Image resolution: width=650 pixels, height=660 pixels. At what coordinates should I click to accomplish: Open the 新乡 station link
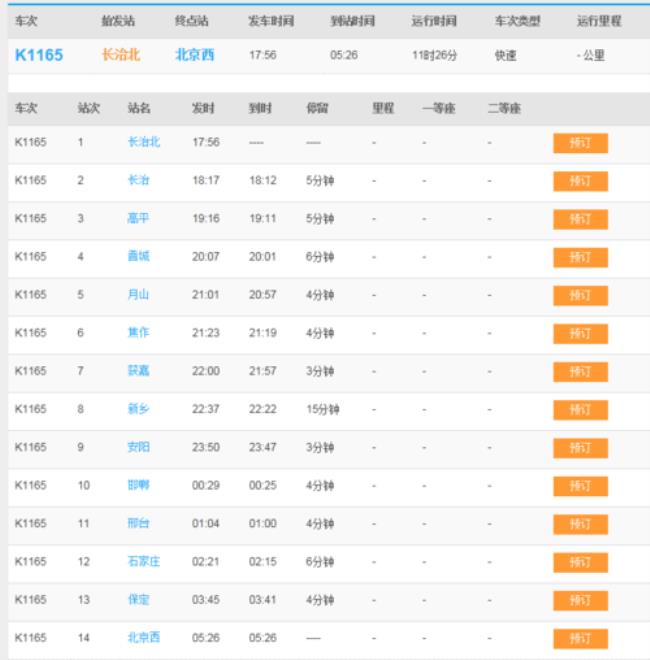pos(139,409)
